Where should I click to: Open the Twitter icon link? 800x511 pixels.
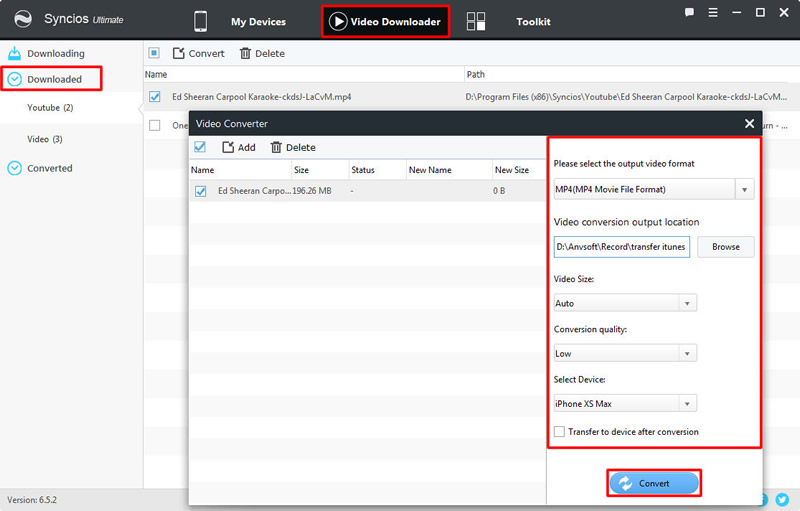(x=782, y=499)
